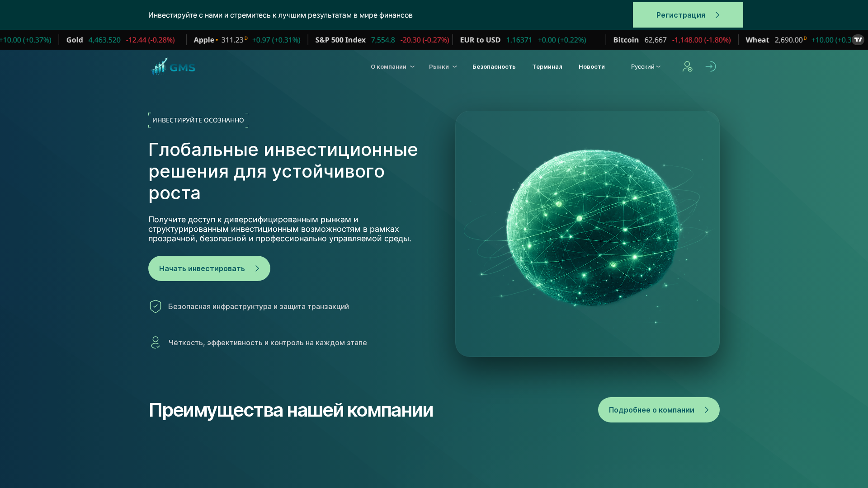Click the shield check security icon
The height and width of the screenshot is (488, 868).
click(x=156, y=306)
